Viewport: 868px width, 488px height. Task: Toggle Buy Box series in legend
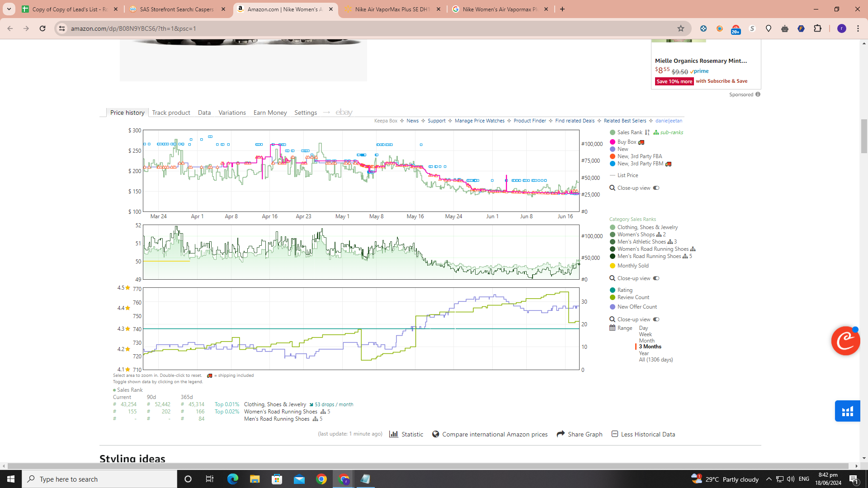pos(627,142)
